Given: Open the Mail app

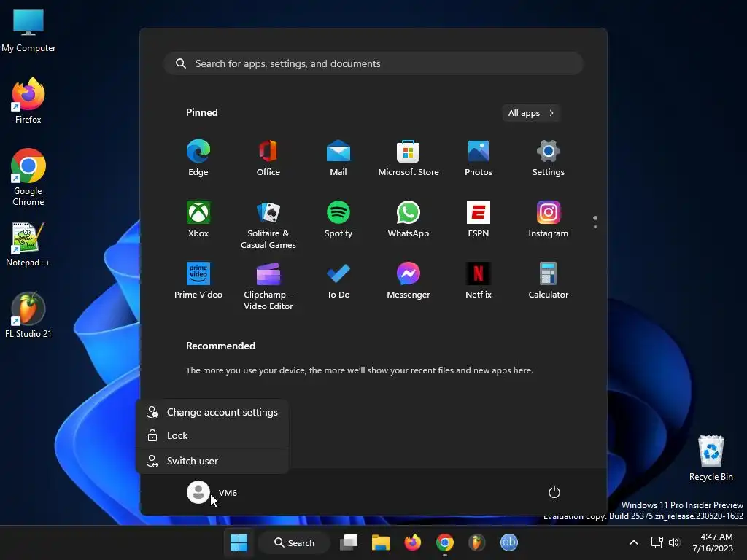Looking at the screenshot, I should 338,158.
